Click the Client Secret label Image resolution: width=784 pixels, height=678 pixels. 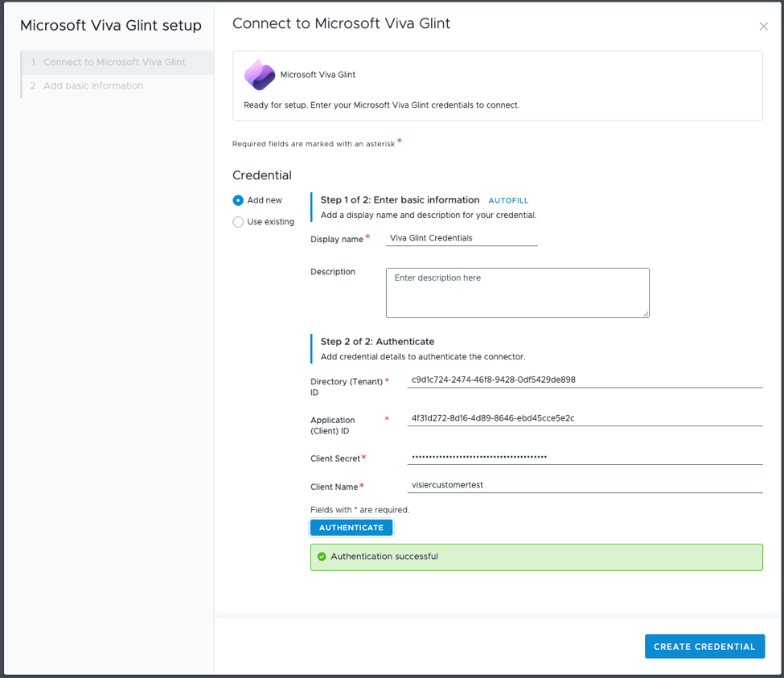click(x=335, y=458)
